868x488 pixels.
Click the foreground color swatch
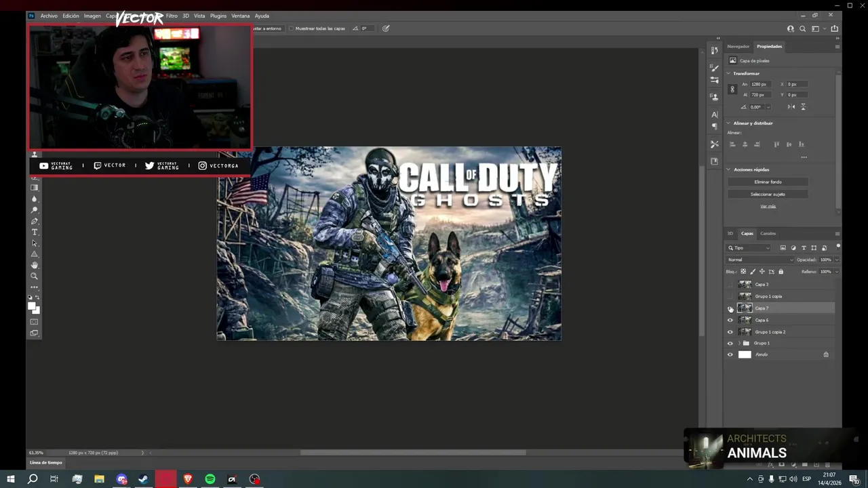[31, 306]
